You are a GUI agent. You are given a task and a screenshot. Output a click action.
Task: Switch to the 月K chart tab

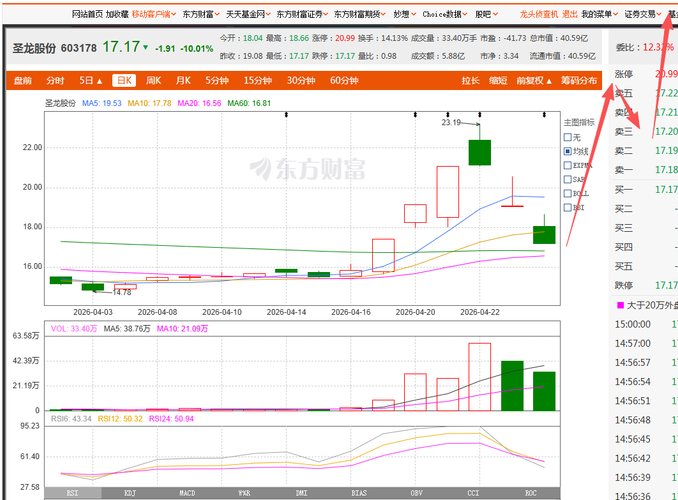(183, 80)
